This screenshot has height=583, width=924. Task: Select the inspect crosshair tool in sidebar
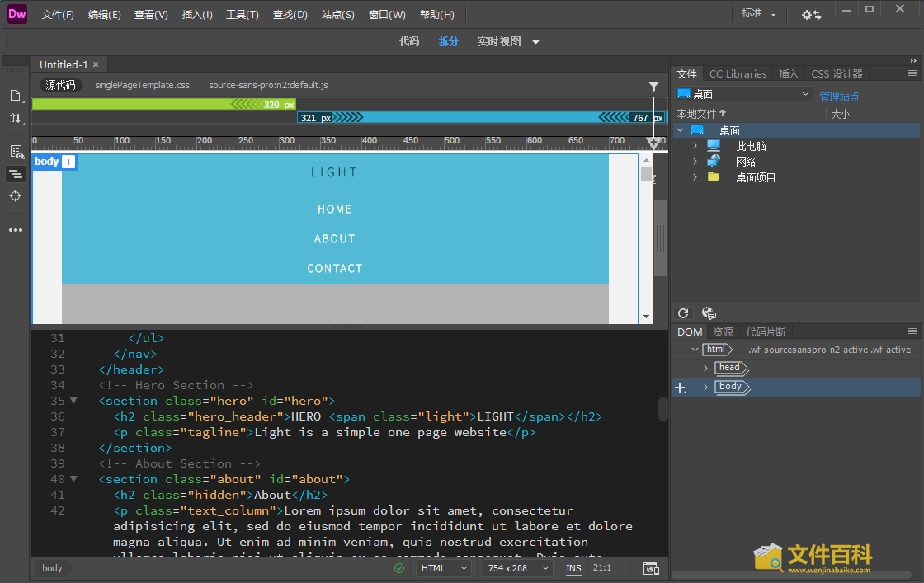point(16,195)
